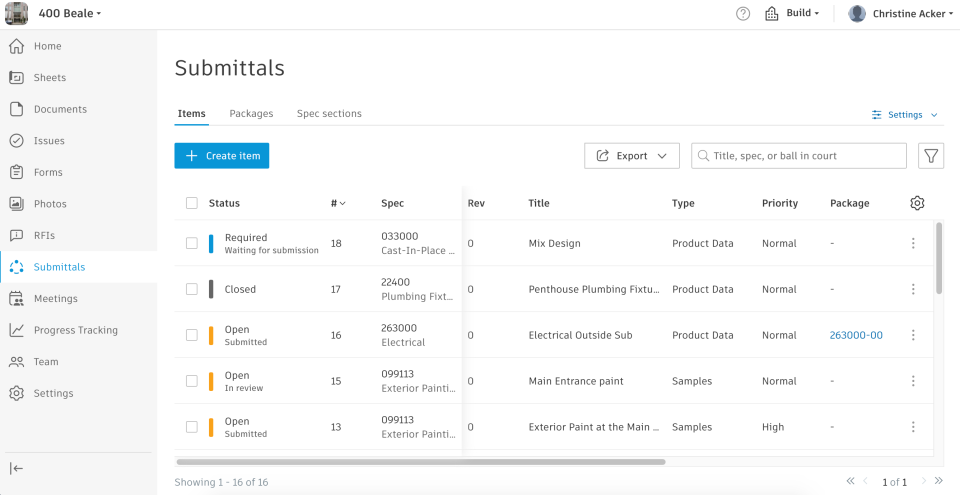Open row actions for Mix Design
Screen dimensions: 960x495
tap(913, 243)
